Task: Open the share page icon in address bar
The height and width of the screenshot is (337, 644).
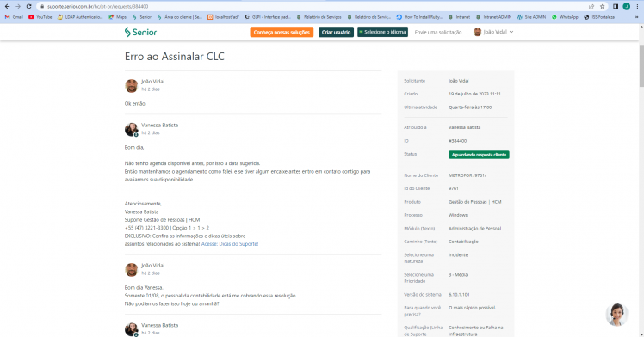Action: (x=591, y=7)
